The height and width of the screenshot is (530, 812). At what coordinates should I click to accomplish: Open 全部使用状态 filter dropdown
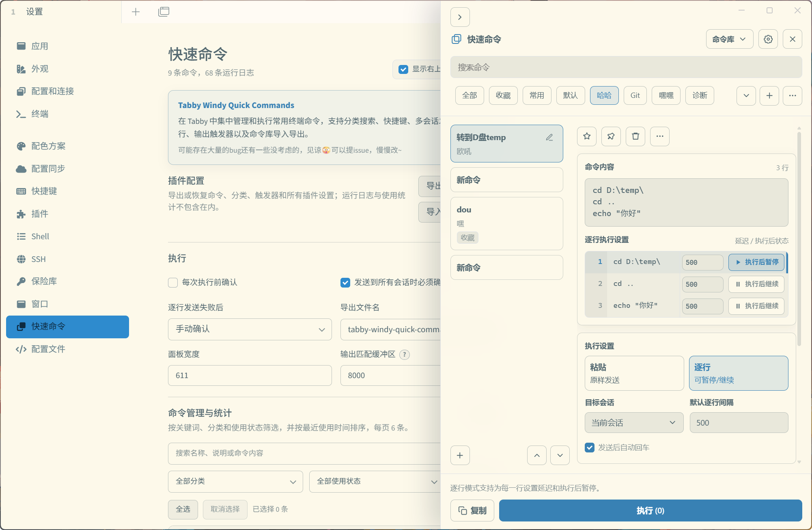[375, 482]
